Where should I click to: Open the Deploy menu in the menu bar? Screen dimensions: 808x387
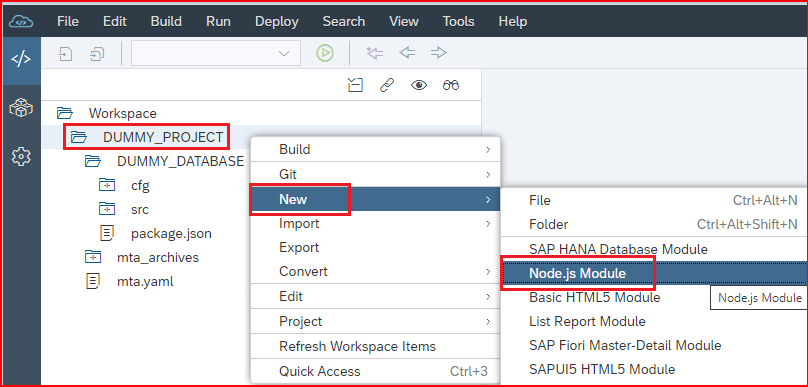(277, 22)
